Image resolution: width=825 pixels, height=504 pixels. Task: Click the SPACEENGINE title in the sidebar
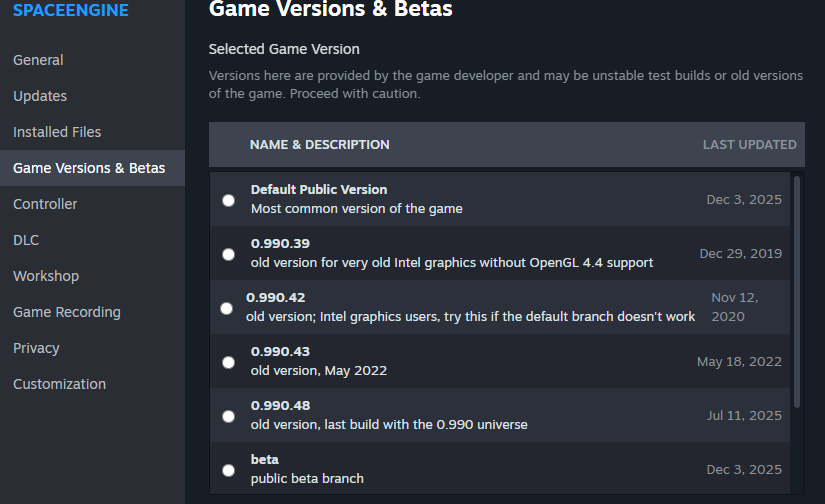click(x=70, y=10)
